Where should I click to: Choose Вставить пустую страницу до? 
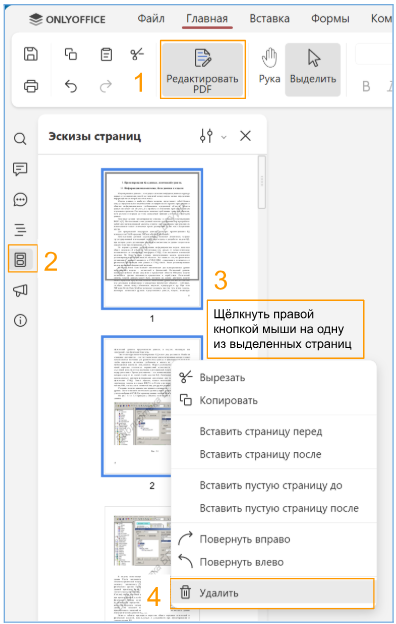[x=274, y=486]
